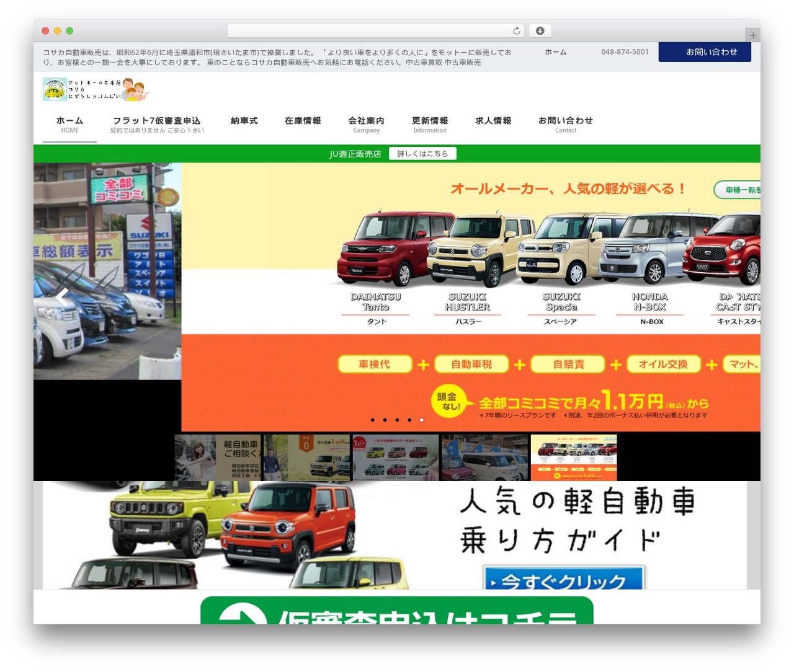Click the green 仮審査申込はコチラ button
The image size is (794, 672).
point(397,611)
